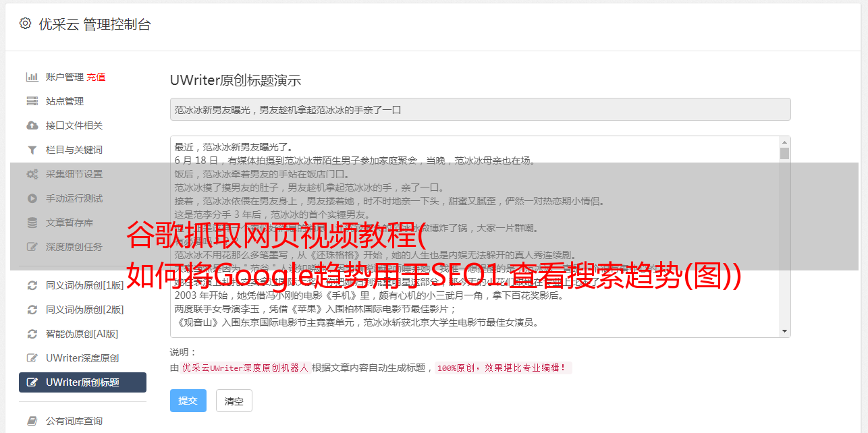Click the 采集细节设置 gears icon
The height and width of the screenshot is (433, 868).
pos(32,174)
